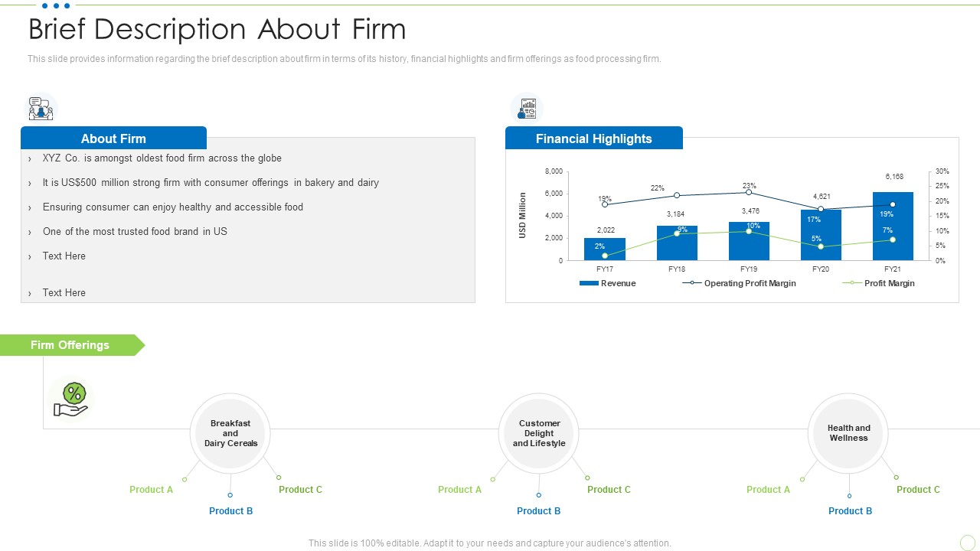This screenshot has height=551, width=980.
Task: Click the three blue dots at top left
Action: pos(56,5)
